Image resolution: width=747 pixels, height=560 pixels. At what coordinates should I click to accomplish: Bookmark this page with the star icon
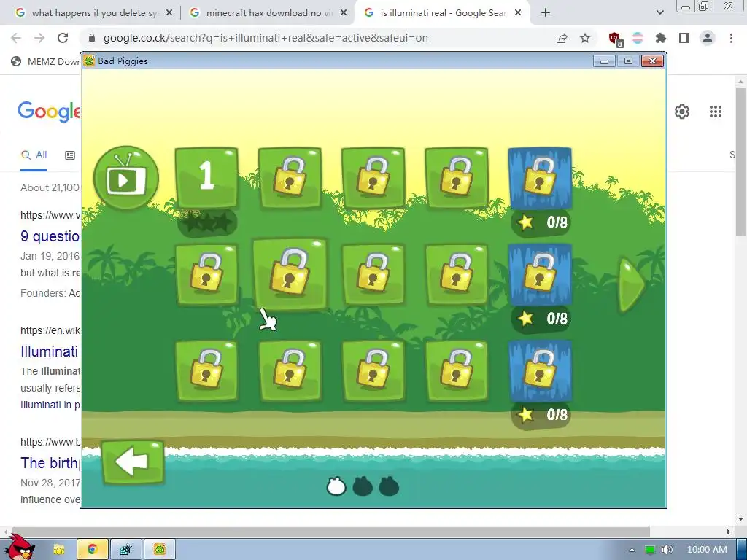click(x=585, y=38)
